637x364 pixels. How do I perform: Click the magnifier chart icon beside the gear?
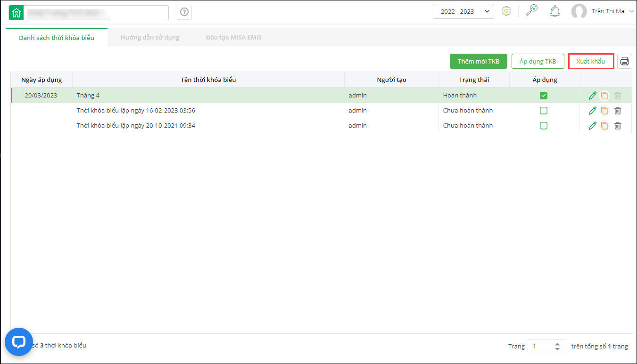[x=532, y=11]
